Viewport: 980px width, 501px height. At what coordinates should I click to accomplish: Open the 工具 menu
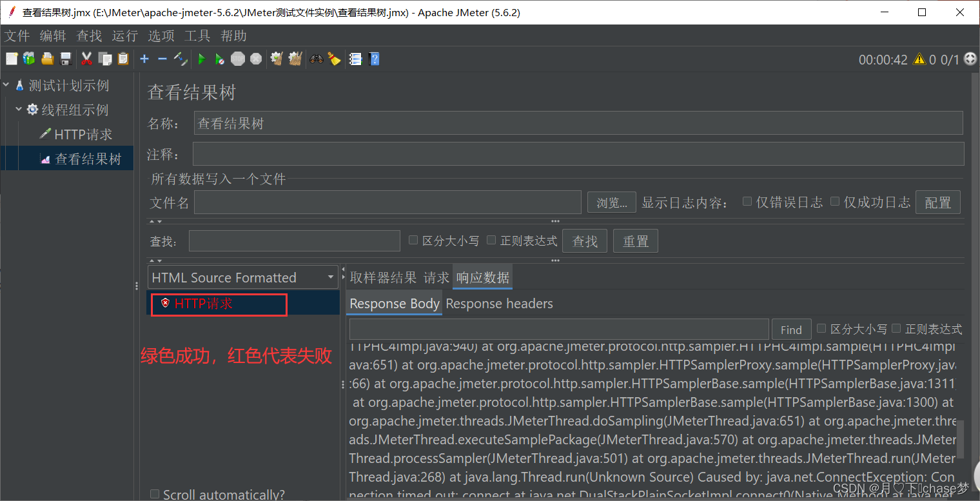point(197,36)
